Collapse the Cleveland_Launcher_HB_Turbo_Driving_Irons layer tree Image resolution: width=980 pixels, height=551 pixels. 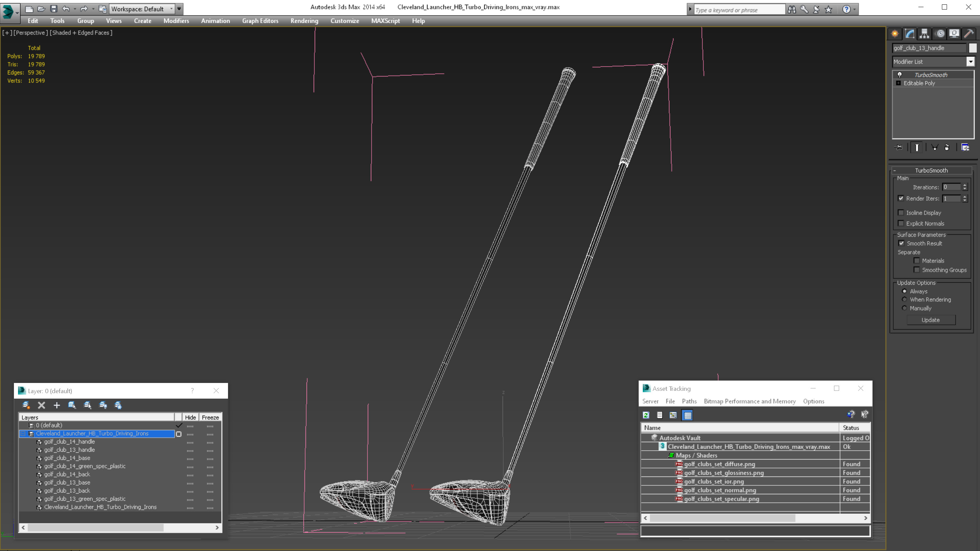click(23, 434)
